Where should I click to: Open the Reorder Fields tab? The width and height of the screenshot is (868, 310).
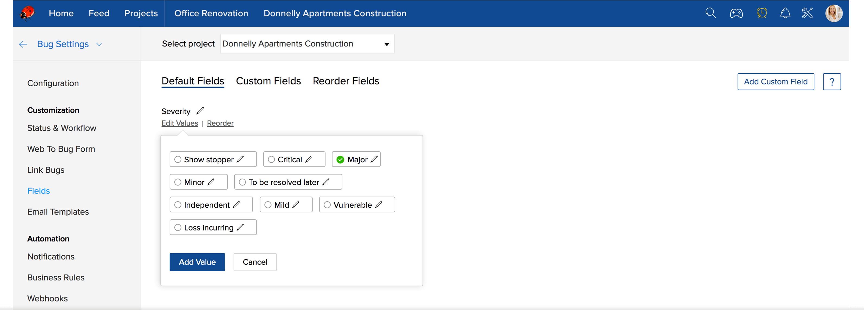346,81
